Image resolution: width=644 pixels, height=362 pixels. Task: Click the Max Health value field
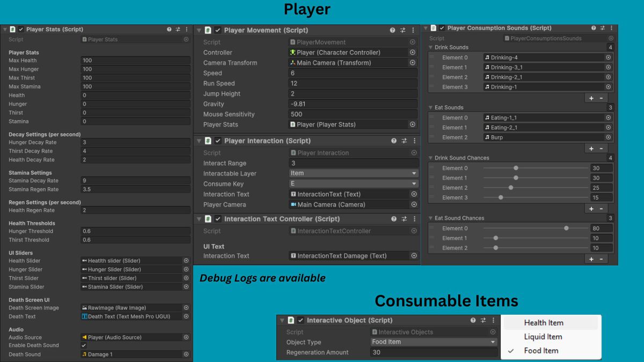tap(135, 61)
